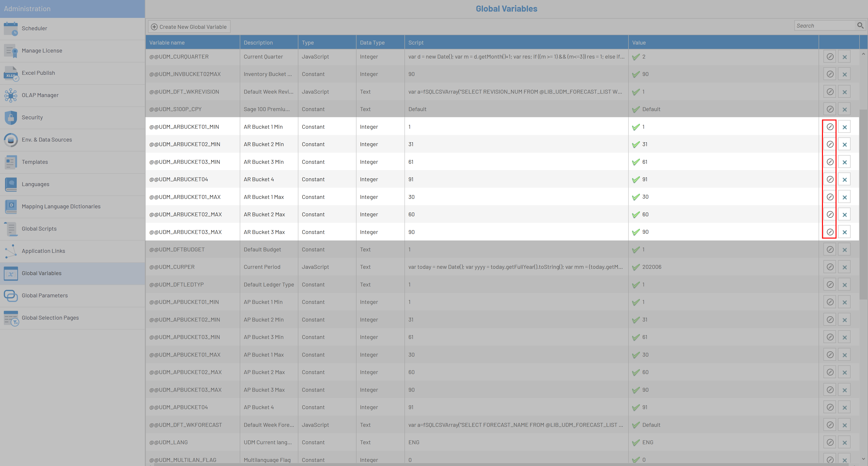Focus the Search input field
The width and height of the screenshot is (868, 466).
pyautogui.click(x=825, y=26)
